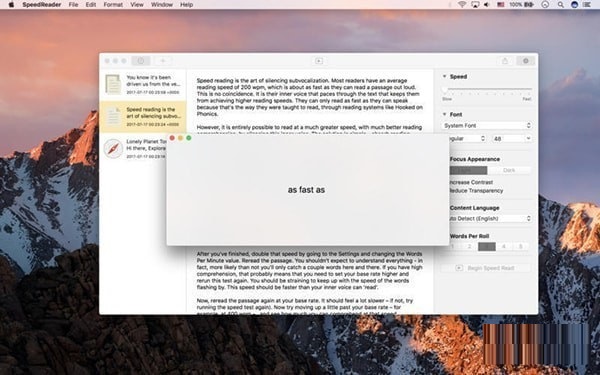The image size is (600, 375).
Task: Click the history clock toolbar icon
Action: (x=141, y=61)
